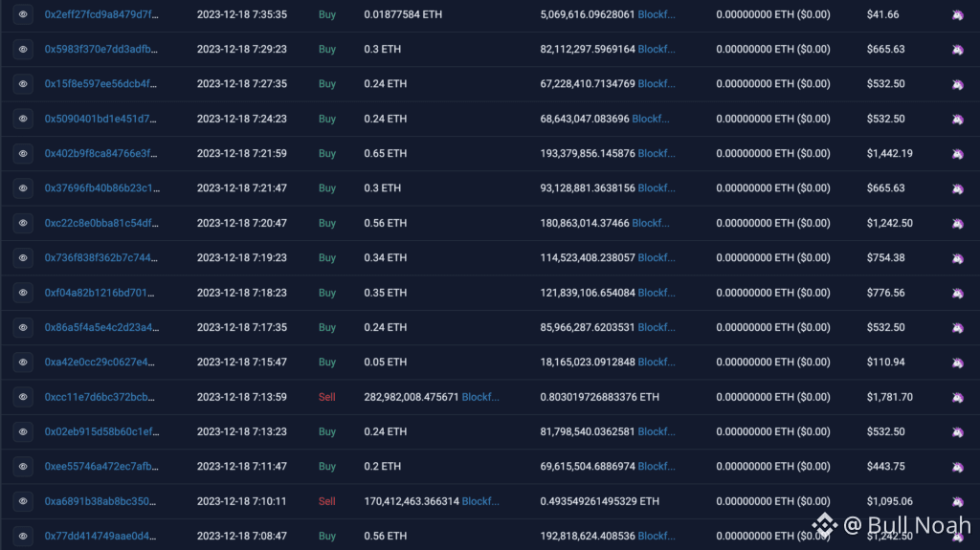Click the 0.05 ETH amount
The image size is (980, 550).
385,362
